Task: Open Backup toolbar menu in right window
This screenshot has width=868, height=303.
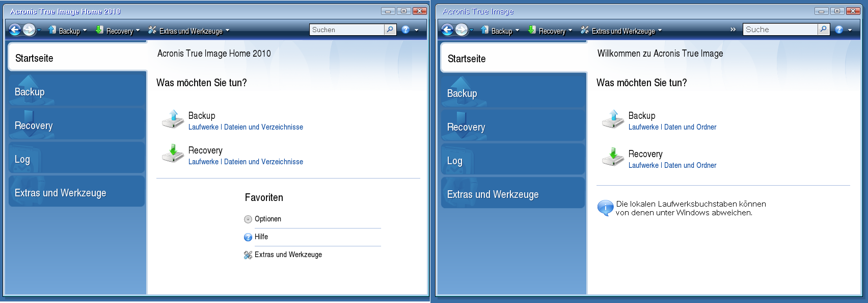Action: (500, 31)
